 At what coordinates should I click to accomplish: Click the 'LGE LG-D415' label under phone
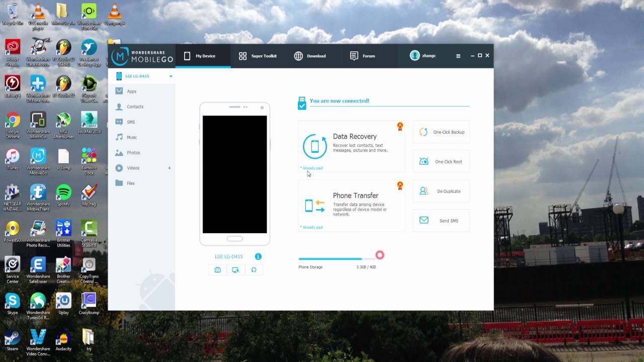[229, 256]
